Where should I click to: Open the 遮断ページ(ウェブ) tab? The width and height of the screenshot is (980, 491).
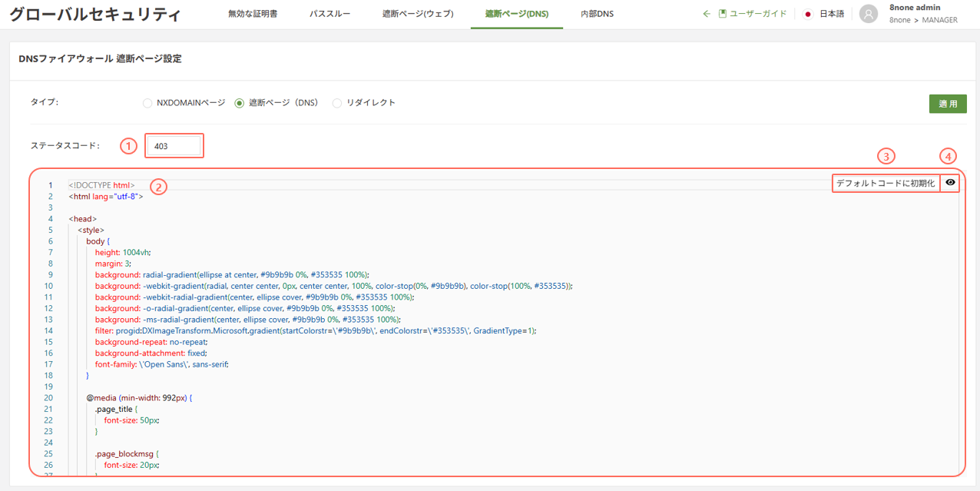coord(418,14)
